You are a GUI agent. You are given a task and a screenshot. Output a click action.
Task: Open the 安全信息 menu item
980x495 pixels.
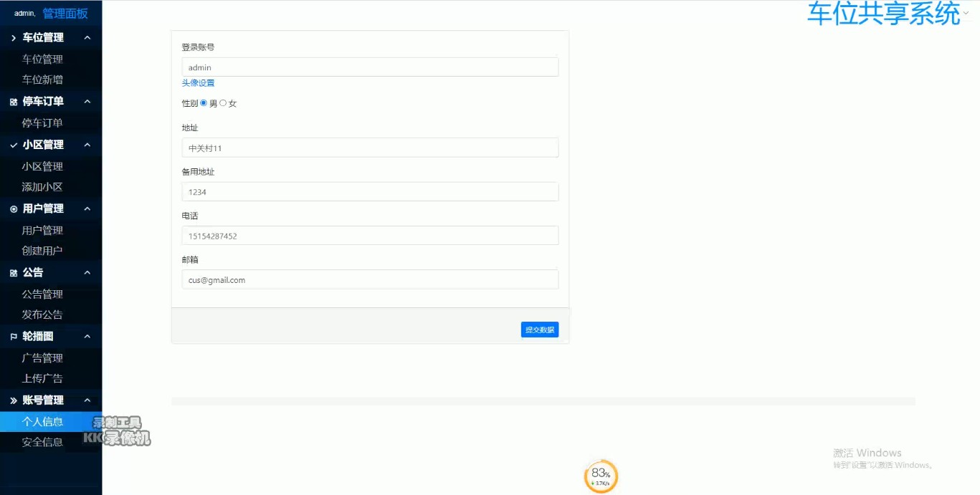(x=42, y=443)
